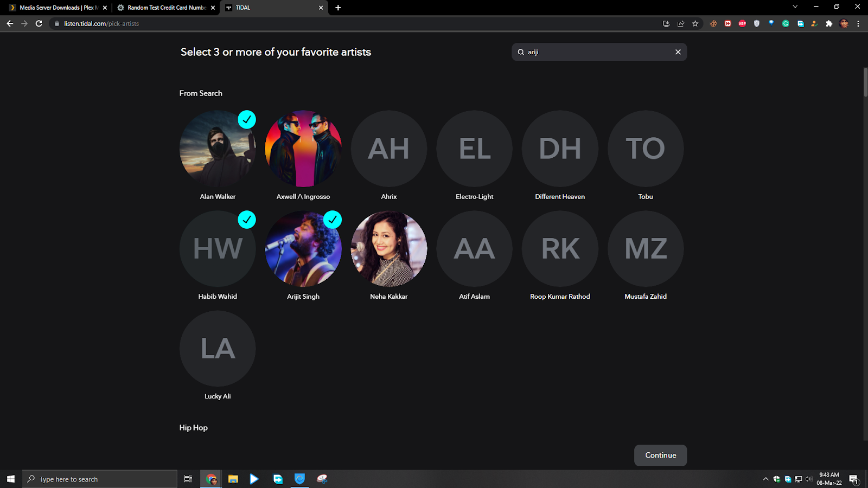Select Axwell /\ Ingrosso artist picture
868x488 pixels.
click(303, 149)
